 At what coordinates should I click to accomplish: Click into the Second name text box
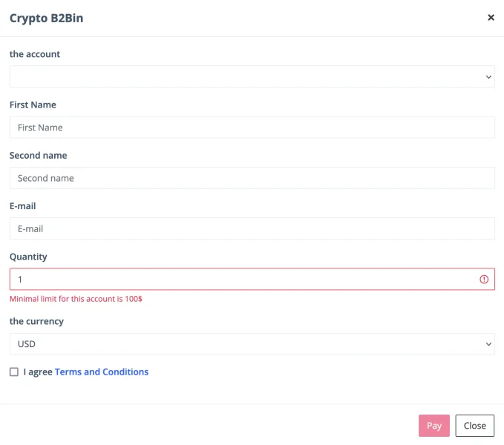[252, 178]
